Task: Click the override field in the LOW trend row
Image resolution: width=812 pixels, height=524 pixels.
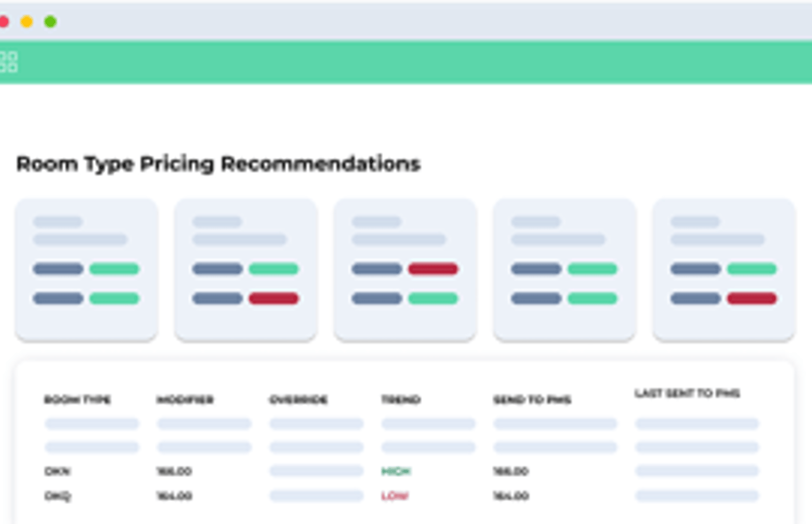Action: point(316,496)
